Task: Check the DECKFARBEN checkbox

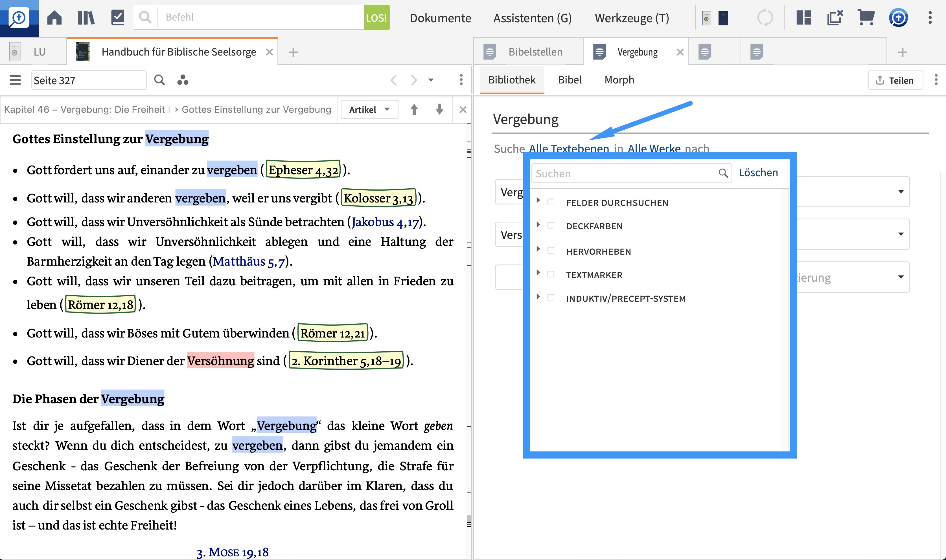Action: click(x=551, y=225)
